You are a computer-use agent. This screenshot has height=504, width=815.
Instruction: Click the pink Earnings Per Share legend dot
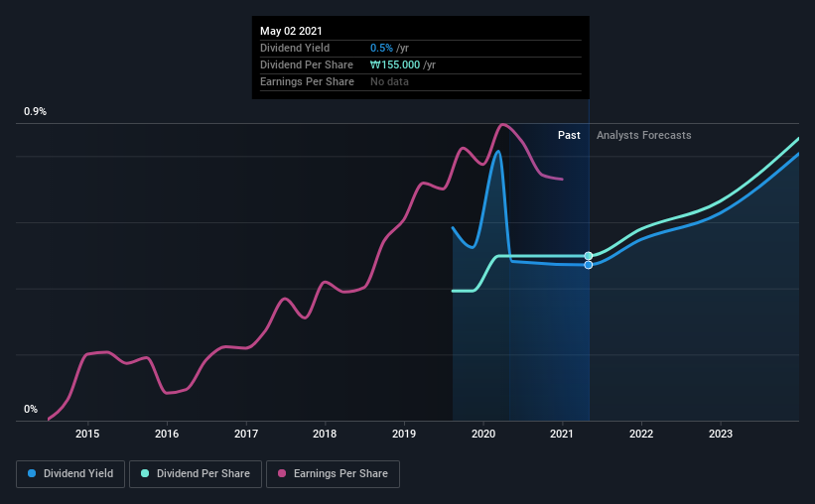pos(282,473)
